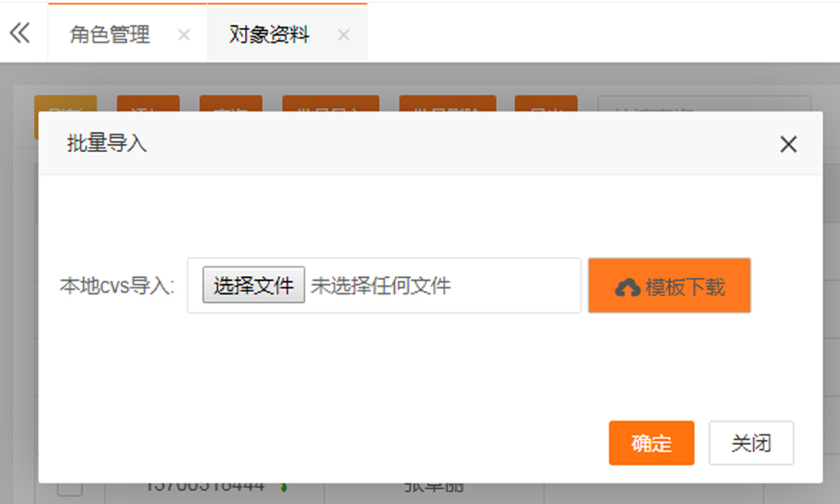Click the 未选择任何文件 file field
The width and height of the screenshot is (840, 504).
point(381,286)
